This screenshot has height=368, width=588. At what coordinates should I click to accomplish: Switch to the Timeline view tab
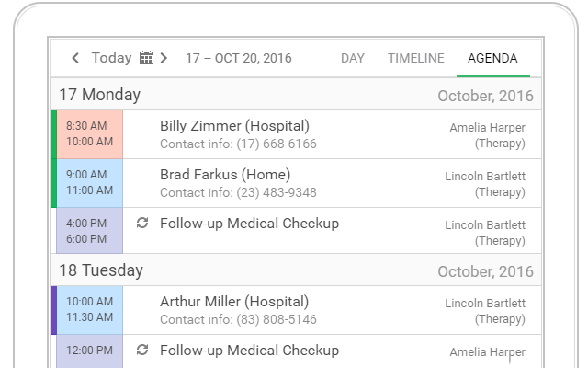pyautogui.click(x=415, y=58)
